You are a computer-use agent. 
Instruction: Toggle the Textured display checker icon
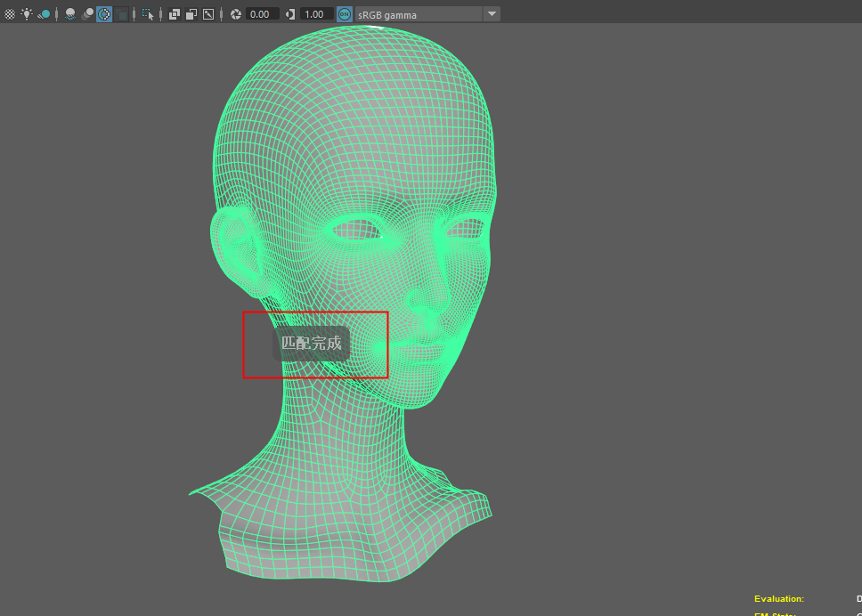coord(10,14)
